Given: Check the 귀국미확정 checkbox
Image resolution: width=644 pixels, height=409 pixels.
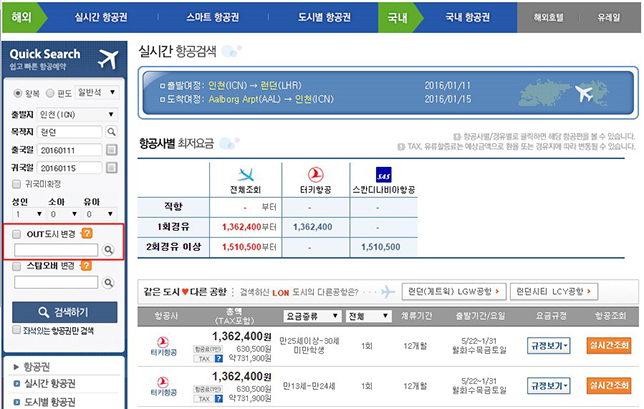Looking at the screenshot, I should pyautogui.click(x=16, y=184).
